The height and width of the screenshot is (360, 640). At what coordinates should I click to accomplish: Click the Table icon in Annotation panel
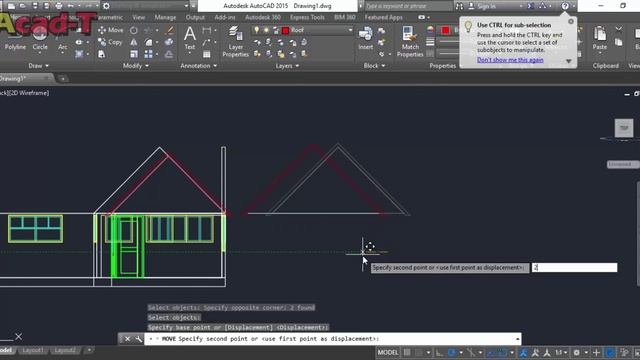[207, 54]
